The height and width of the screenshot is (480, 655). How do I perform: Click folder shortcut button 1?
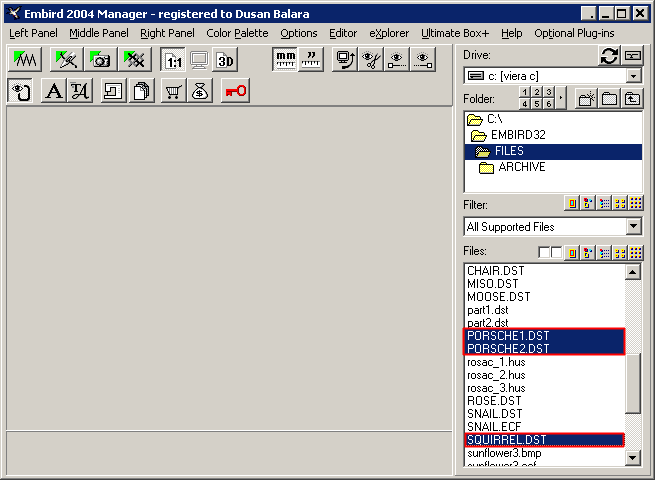coord(525,92)
